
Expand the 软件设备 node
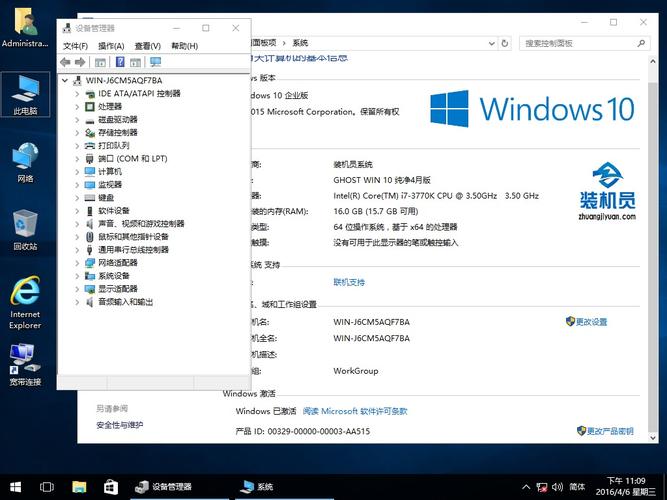(x=77, y=211)
